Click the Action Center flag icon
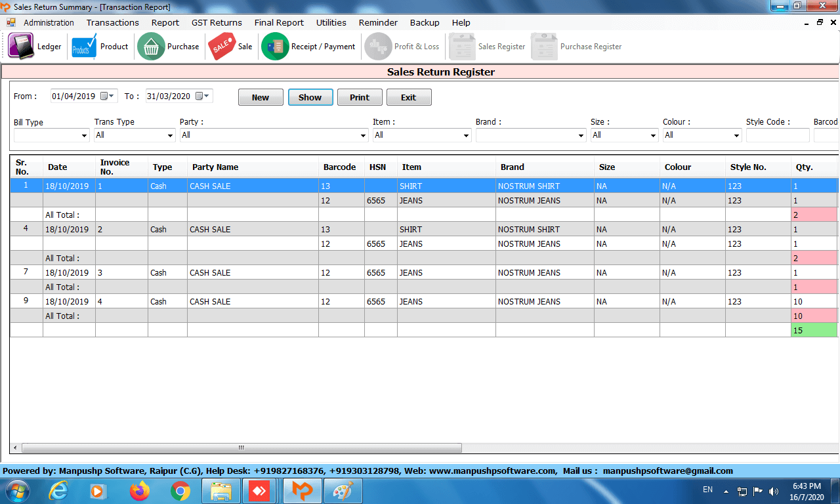 pos(758,491)
